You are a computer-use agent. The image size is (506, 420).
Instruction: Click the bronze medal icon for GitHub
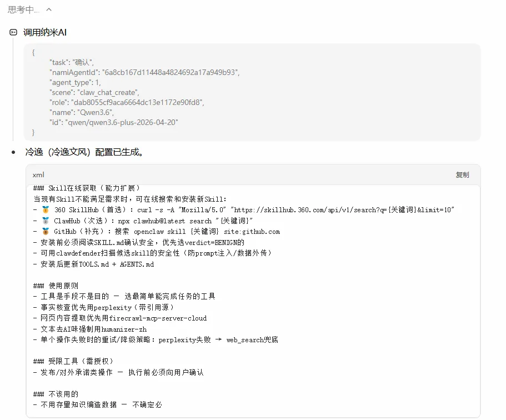tap(46, 232)
